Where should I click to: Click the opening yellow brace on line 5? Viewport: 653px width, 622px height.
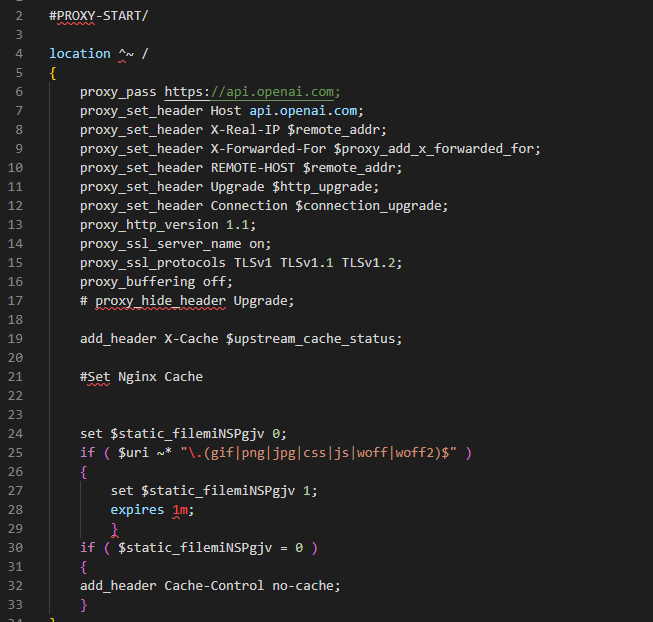coord(53,73)
